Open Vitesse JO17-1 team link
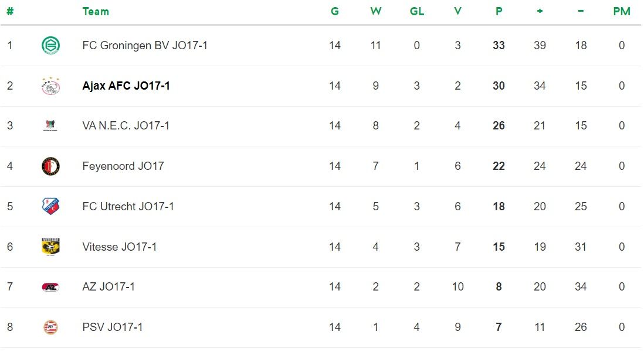 pos(120,247)
